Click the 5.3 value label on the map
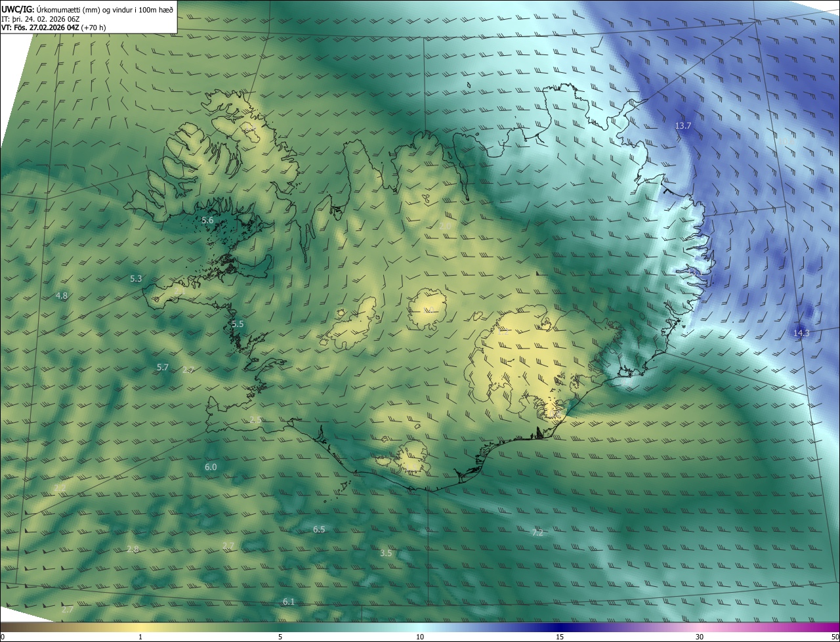 [136, 278]
